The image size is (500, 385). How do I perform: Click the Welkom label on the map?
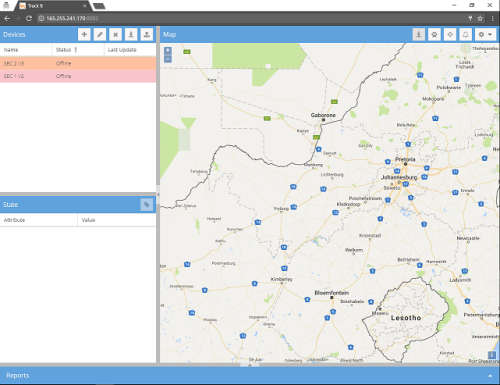point(354,250)
